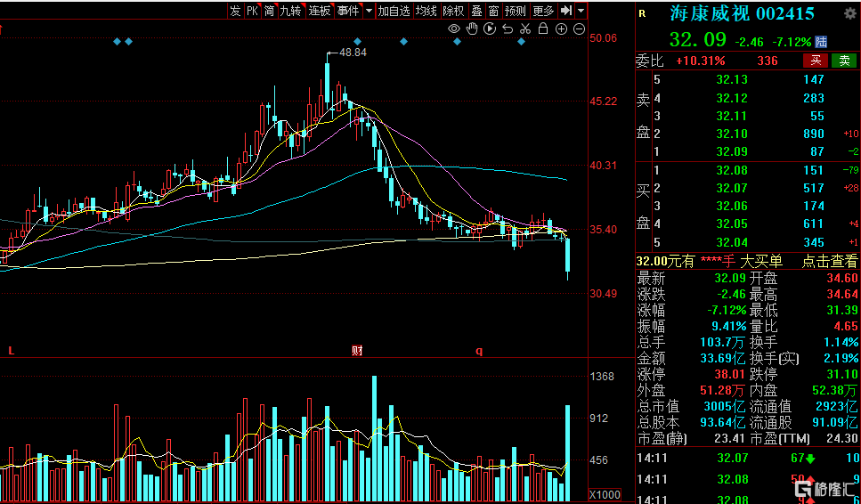Select sell level 5 price 32.13
The height and width of the screenshot is (504, 861).
pyautogui.click(x=732, y=79)
